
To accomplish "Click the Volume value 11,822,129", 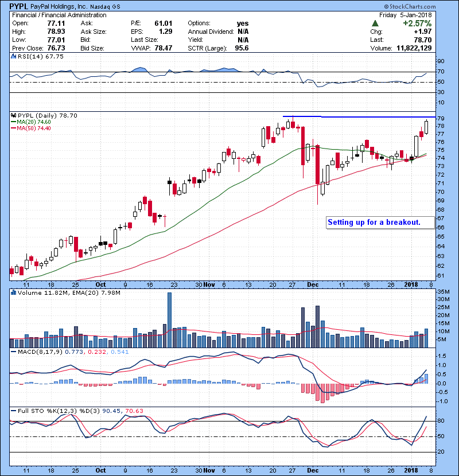I will click(x=414, y=48).
